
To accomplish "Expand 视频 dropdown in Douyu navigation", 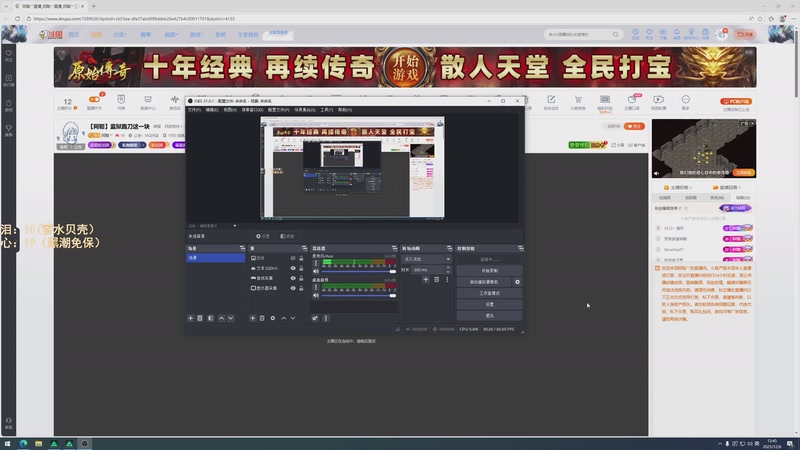I will pyautogui.click(x=170, y=35).
